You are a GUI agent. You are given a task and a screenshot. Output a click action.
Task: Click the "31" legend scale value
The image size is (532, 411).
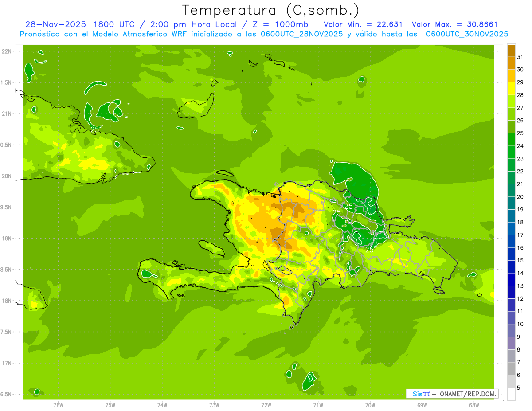(x=520, y=57)
